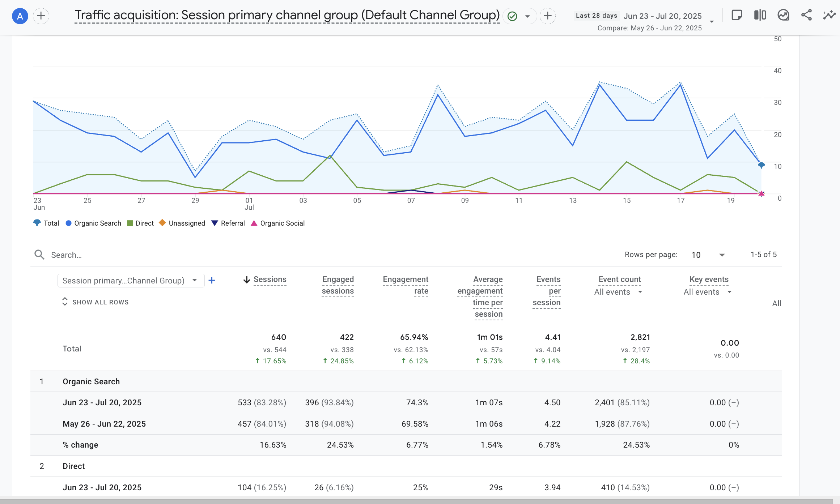Screen dimensions: 840x504
Task: Click the green report status check icon
Action: pos(512,16)
